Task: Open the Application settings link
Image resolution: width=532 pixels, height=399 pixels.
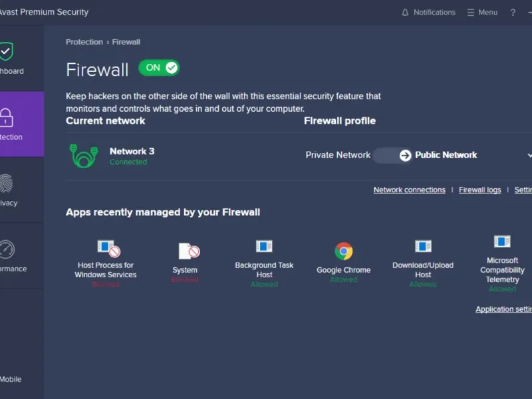Action: [x=503, y=309]
